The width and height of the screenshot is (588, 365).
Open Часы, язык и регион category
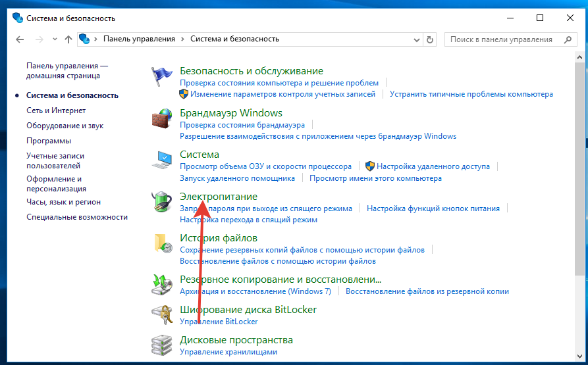click(63, 202)
